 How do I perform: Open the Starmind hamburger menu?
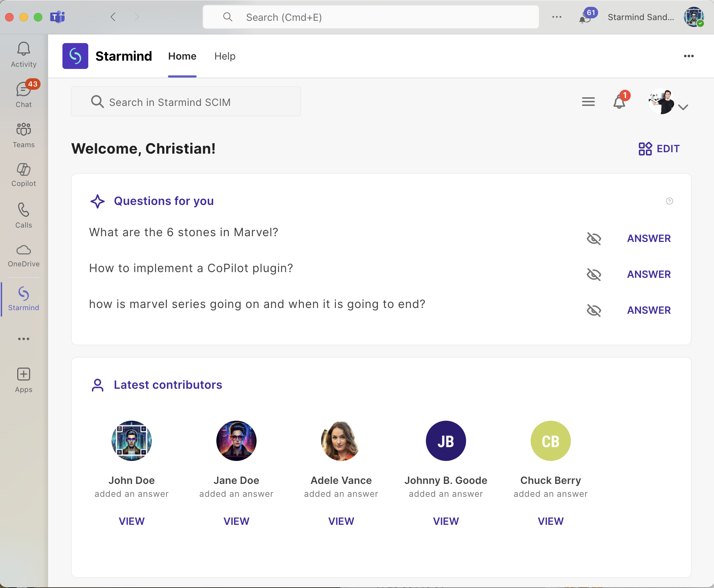(x=588, y=102)
